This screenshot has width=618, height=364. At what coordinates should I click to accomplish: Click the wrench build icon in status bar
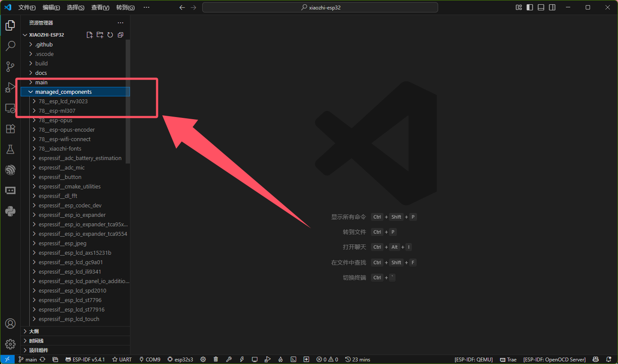[229, 359]
